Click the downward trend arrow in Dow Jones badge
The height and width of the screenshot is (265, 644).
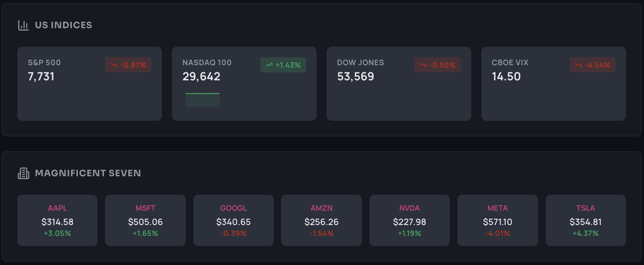tap(423, 65)
